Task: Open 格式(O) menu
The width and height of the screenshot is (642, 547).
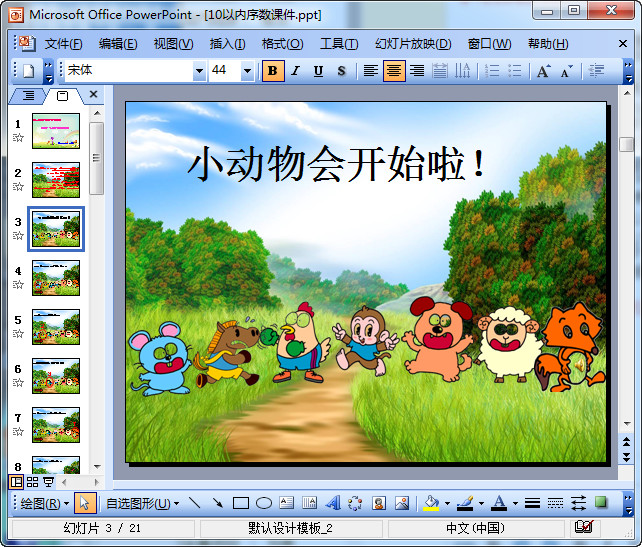Action: click(283, 44)
